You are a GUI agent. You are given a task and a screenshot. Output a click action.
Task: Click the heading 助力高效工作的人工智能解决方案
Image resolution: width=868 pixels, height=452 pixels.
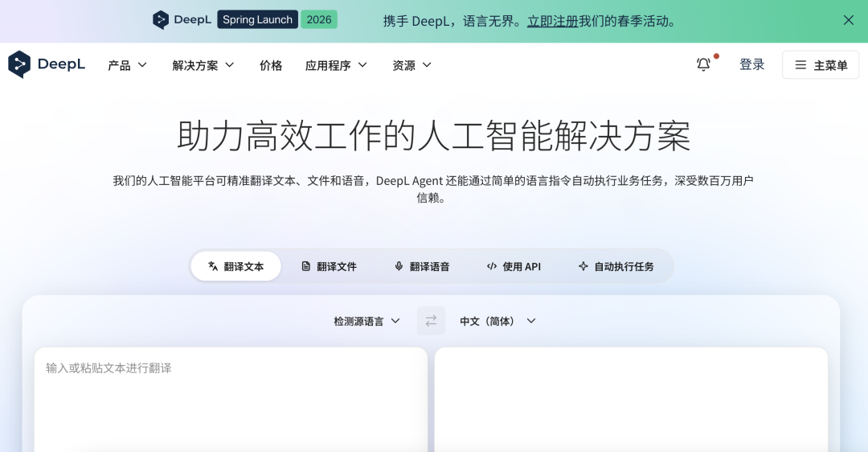[433, 136]
